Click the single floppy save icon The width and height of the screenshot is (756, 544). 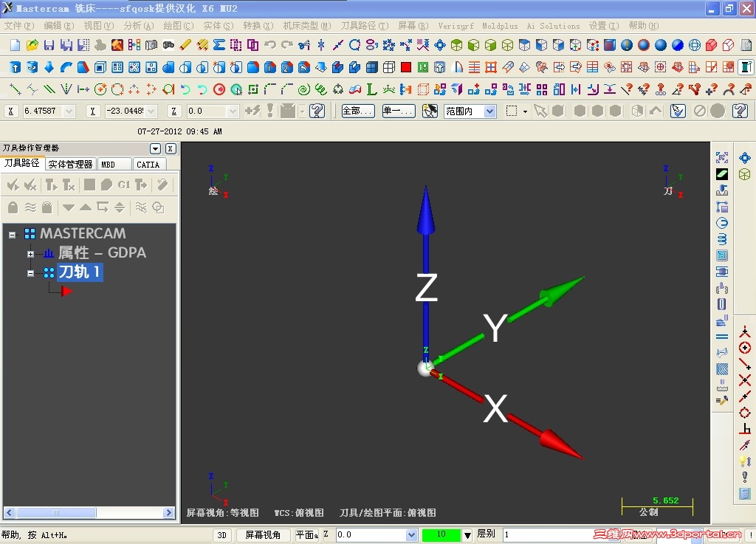49,45
